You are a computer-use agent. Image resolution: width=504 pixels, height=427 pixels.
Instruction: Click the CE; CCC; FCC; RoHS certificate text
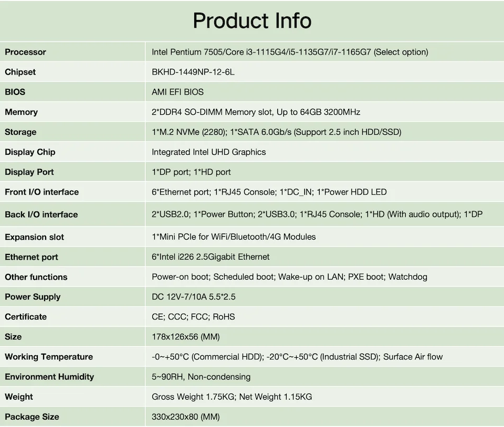coord(193,316)
